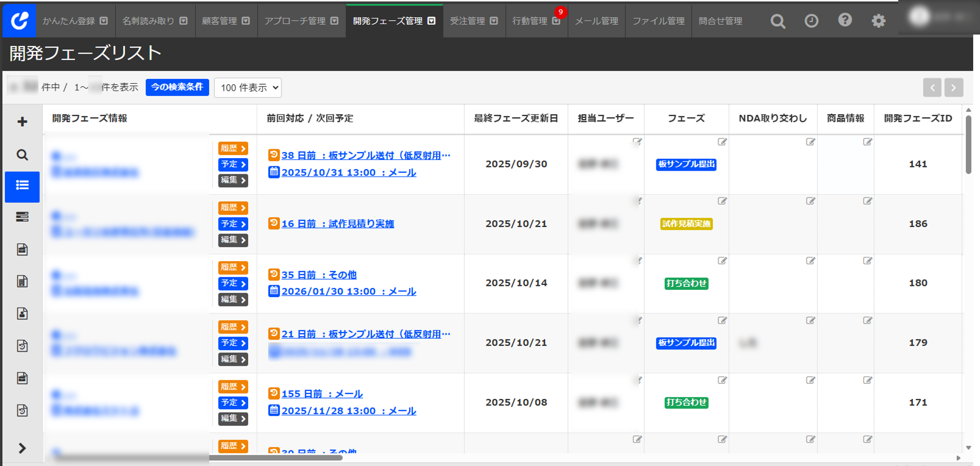Click the 打ち合わせ badge in ID 180 row

[x=686, y=283]
